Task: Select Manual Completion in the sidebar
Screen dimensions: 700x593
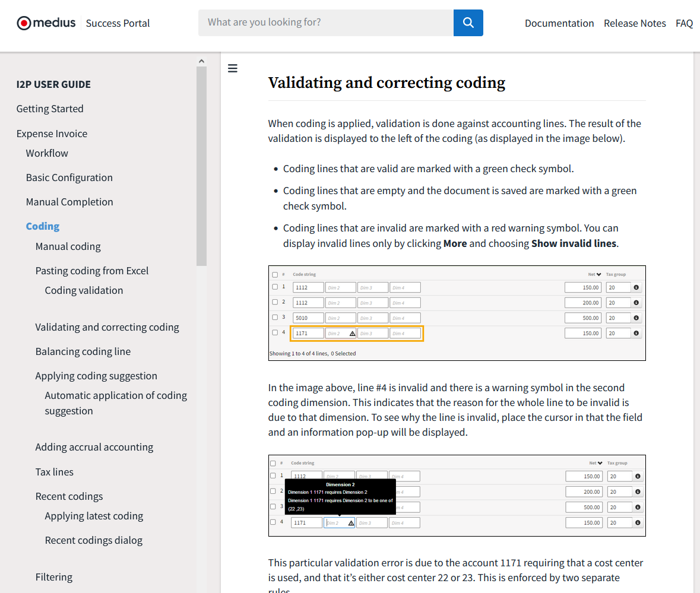Action: tap(69, 202)
